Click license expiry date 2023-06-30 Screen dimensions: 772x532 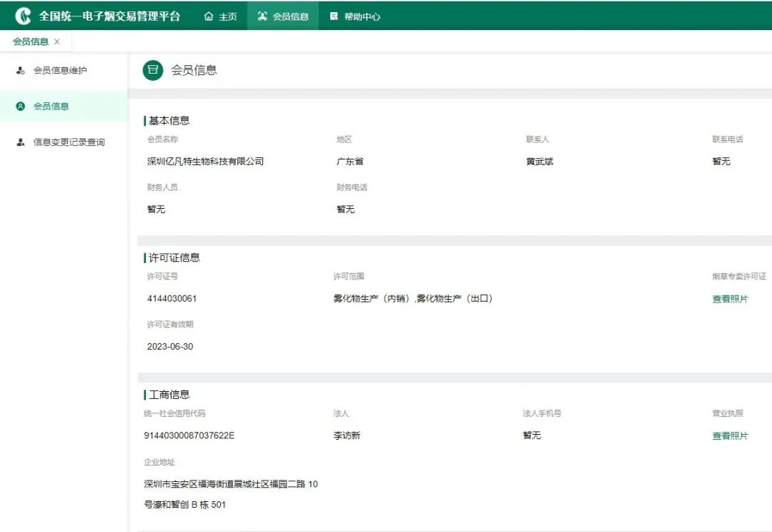coord(170,347)
